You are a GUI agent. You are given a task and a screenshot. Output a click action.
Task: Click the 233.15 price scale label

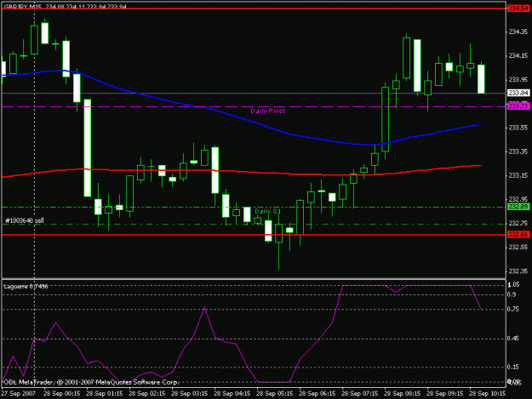tap(518, 175)
